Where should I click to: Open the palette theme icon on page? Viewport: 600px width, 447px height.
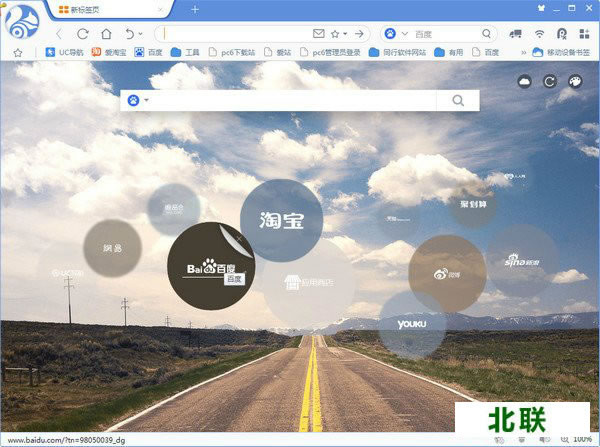(x=575, y=82)
